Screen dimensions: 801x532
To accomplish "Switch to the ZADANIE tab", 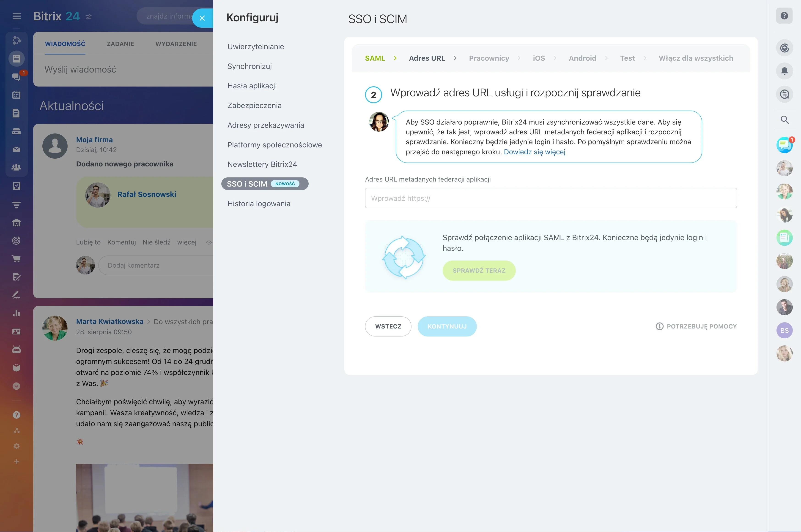I will (120, 44).
